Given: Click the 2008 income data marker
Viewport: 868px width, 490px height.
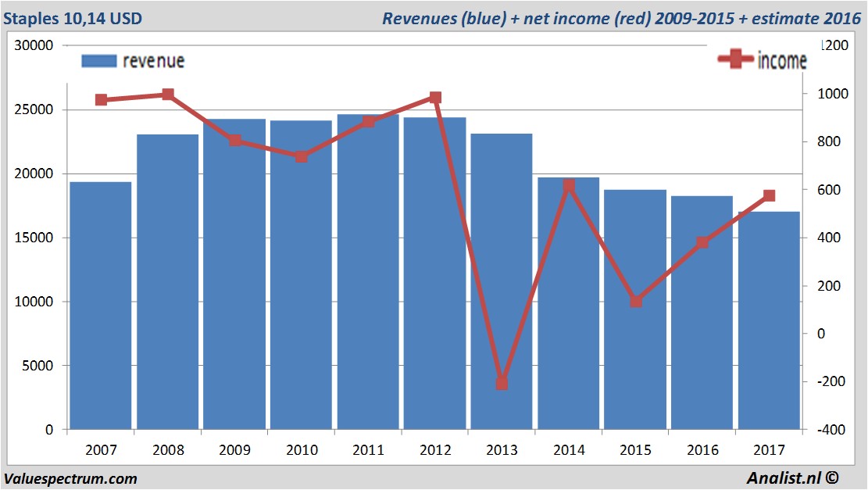Looking at the screenshot, I should point(168,94).
